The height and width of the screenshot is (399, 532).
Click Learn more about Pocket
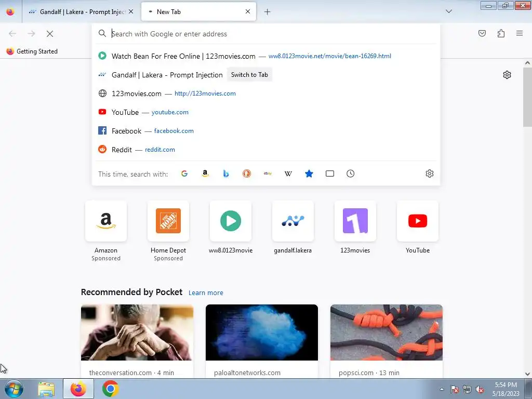206,293
